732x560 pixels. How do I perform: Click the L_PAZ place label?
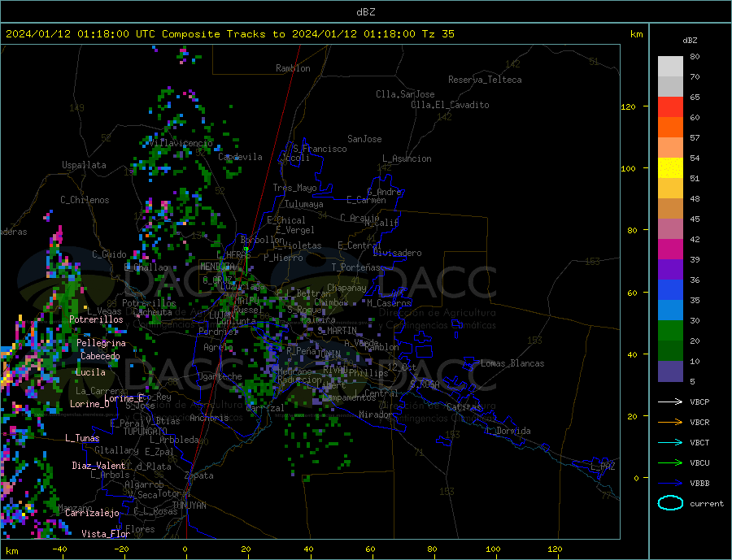[x=603, y=467]
